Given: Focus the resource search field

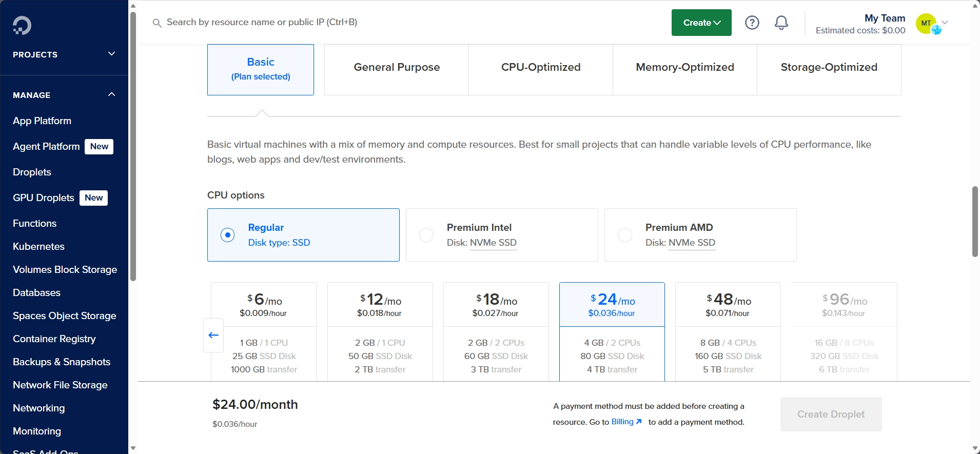Looking at the screenshot, I should tap(262, 22).
